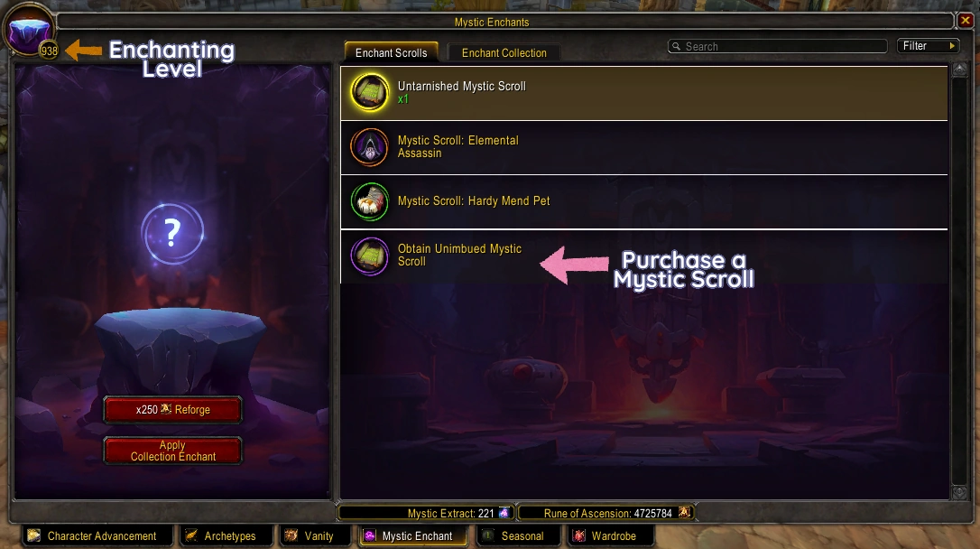Viewport: 980px width, 549px height.
Task: Click the x250 Reforge button
Action: point(172,410)
